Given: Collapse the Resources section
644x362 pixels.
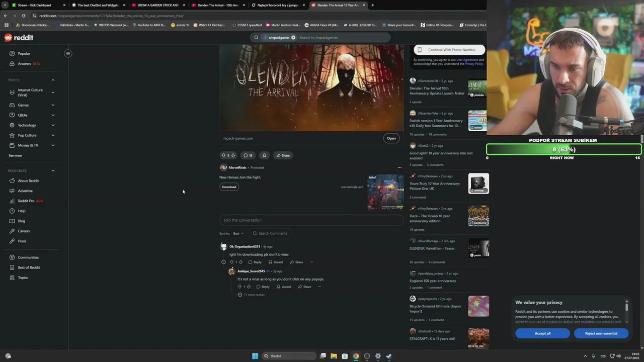Looking at the screenshot, I should 53,170.
